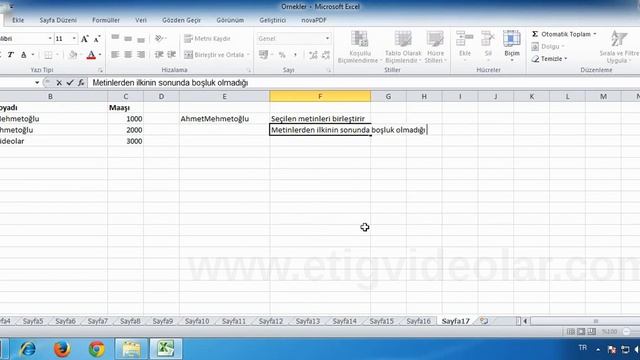The image size is (640, 360).
Task: Insert a new worksheet tab icon
Action: [x=484, y=321]
